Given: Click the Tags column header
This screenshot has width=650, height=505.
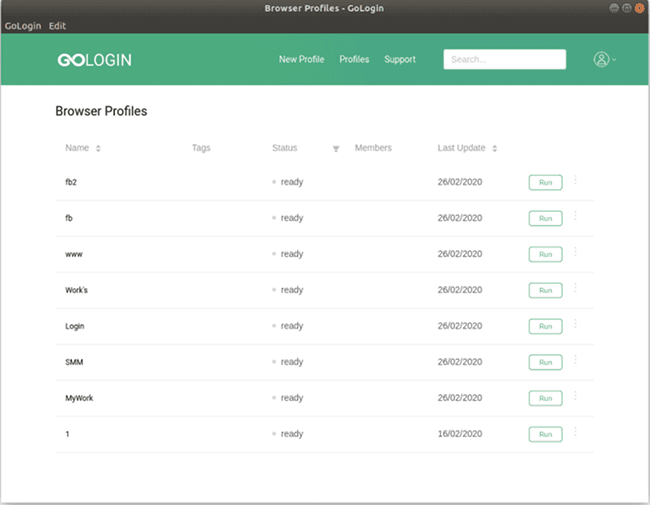Looking at the screenshot, I should tap(201, 148).
